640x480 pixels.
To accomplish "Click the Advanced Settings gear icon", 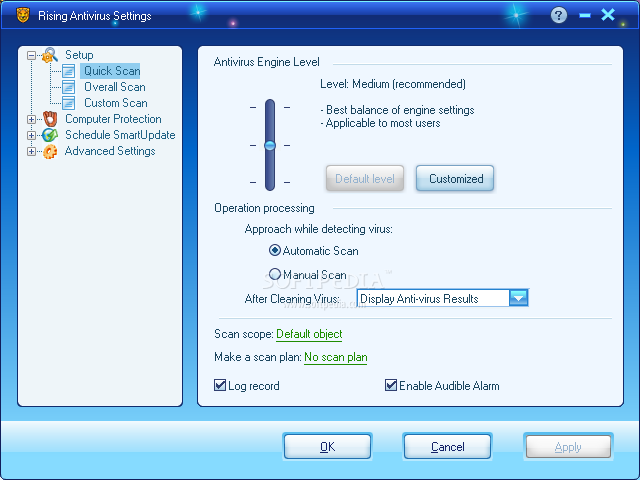I will tap(50, 151).
